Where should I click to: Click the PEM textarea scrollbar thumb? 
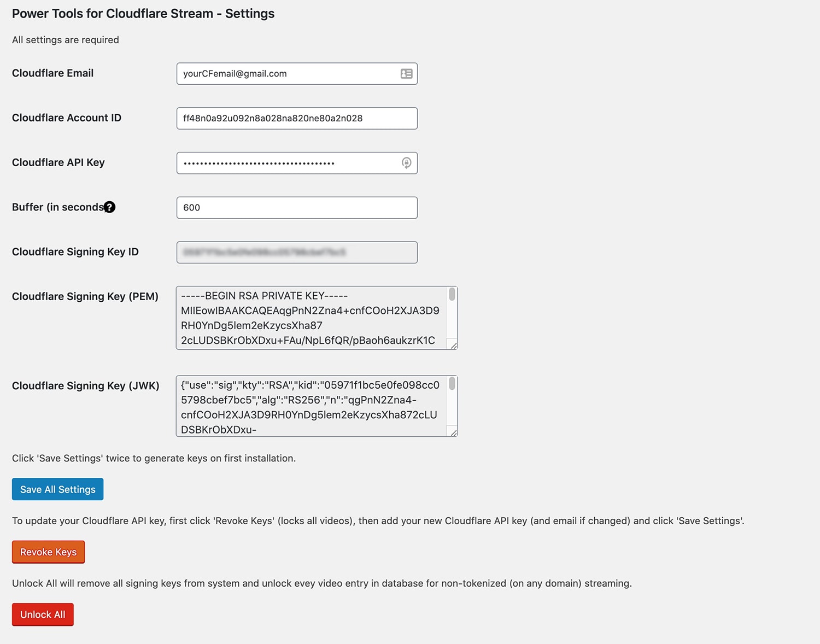(452, 294)
